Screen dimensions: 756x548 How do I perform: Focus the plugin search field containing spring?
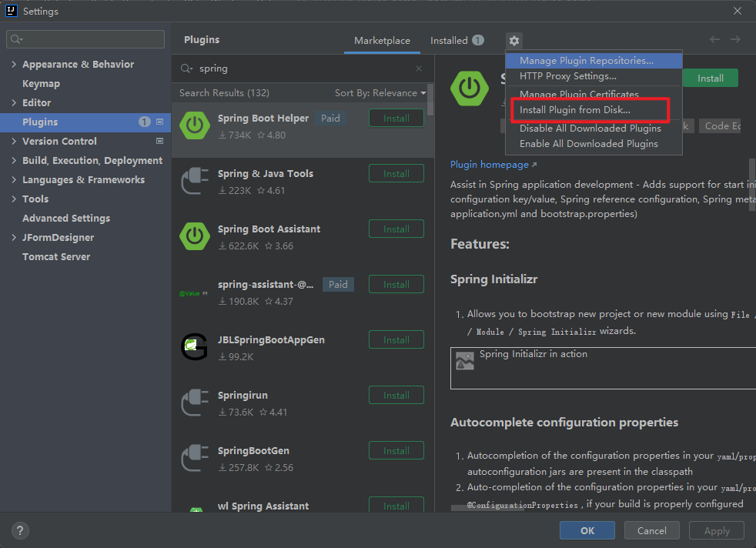[304, 68]
